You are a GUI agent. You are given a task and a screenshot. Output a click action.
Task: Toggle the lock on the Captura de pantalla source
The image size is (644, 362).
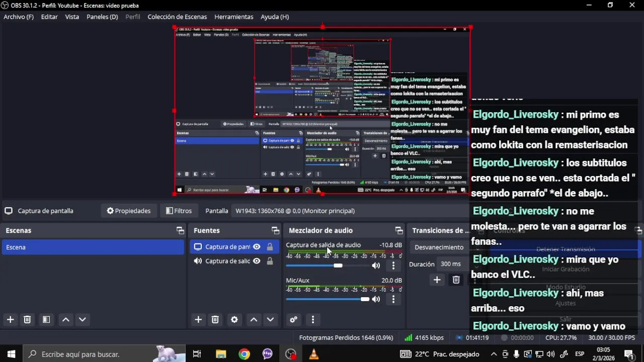(270, 246)
